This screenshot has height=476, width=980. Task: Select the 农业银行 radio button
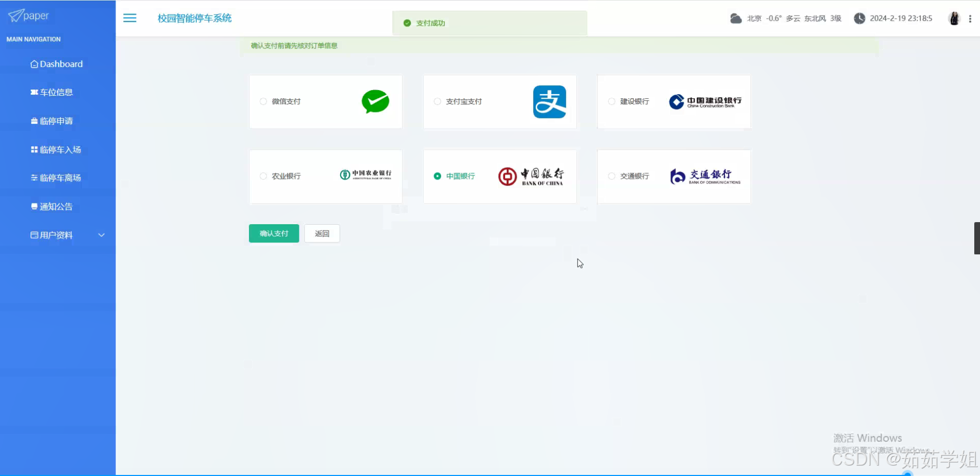point(263,176)
